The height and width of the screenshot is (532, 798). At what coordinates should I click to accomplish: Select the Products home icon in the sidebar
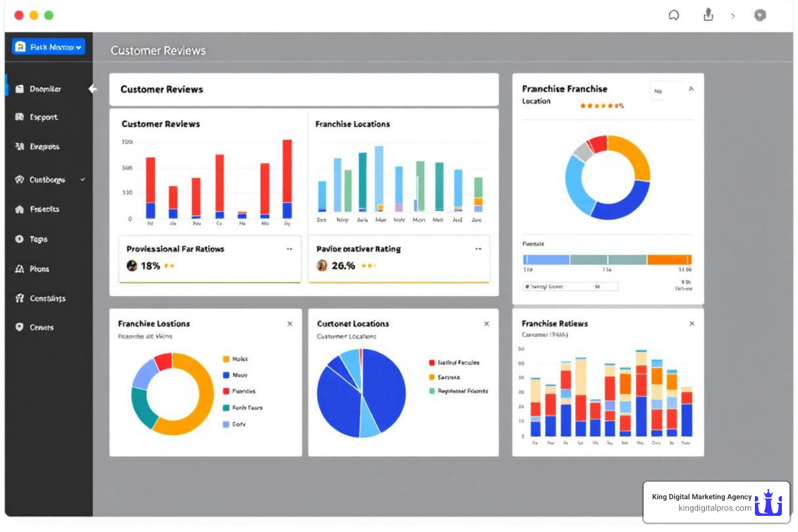tap(20, 209)
